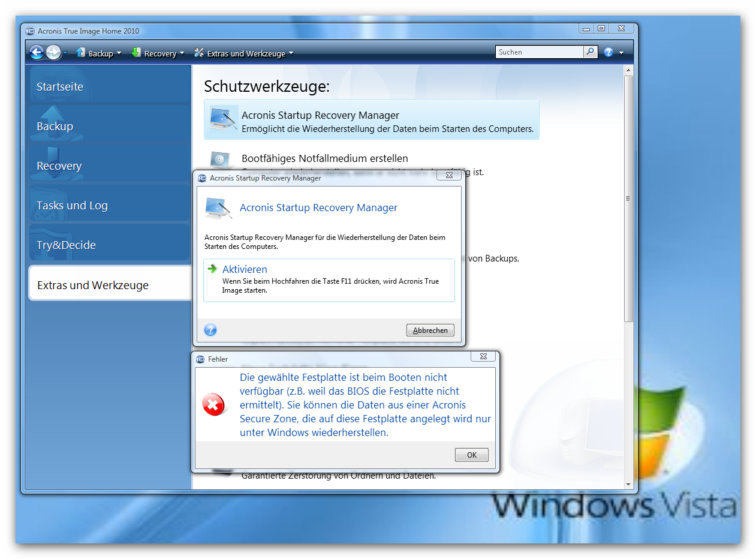Click the main window vertical scrollbar thumb
This screenshot has height=559, width=756.
coord(628,199)
